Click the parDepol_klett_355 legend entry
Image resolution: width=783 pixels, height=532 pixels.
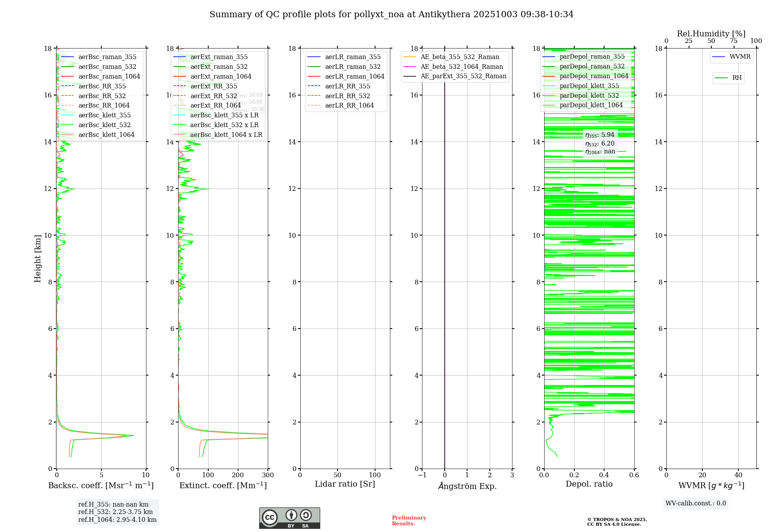(589, 86)
